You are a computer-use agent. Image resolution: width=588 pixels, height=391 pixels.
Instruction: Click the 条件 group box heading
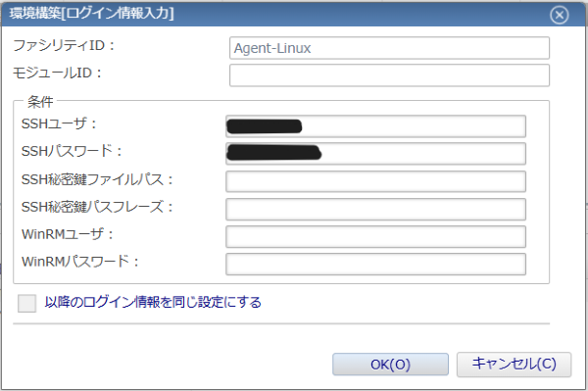click(x=40, y=102)
